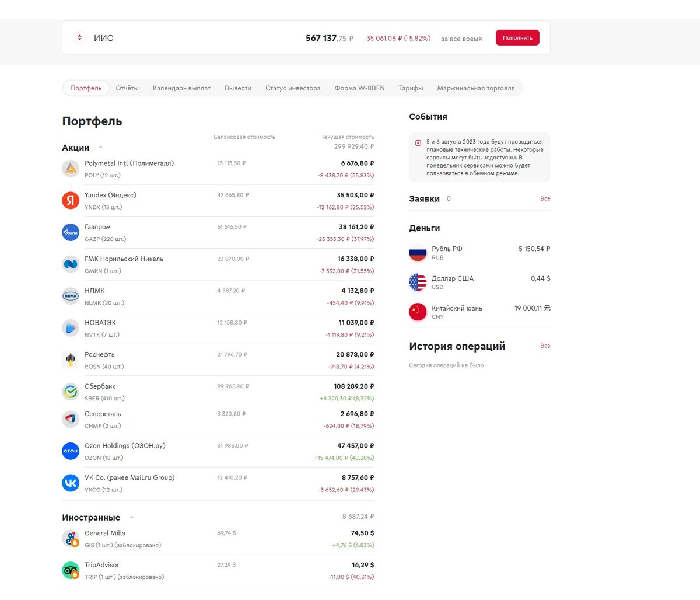Click the US dollar flag icon

(x=418, y=282)
